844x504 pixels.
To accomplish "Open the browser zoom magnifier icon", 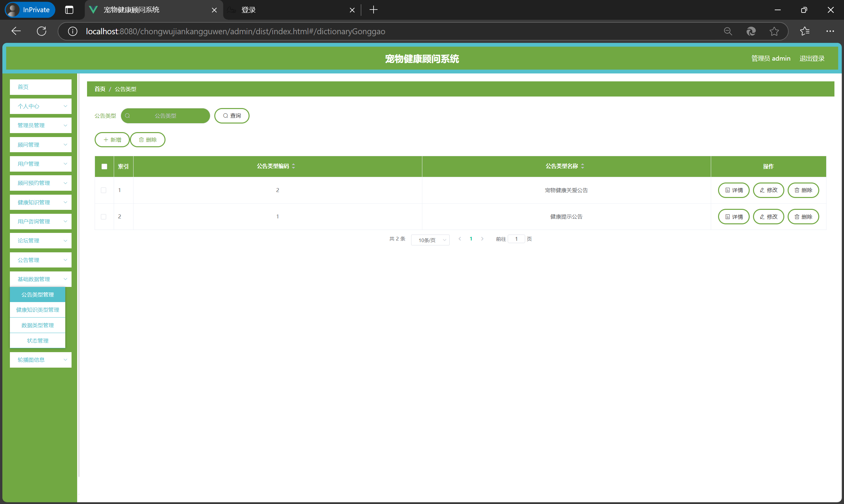I will 728,31.
